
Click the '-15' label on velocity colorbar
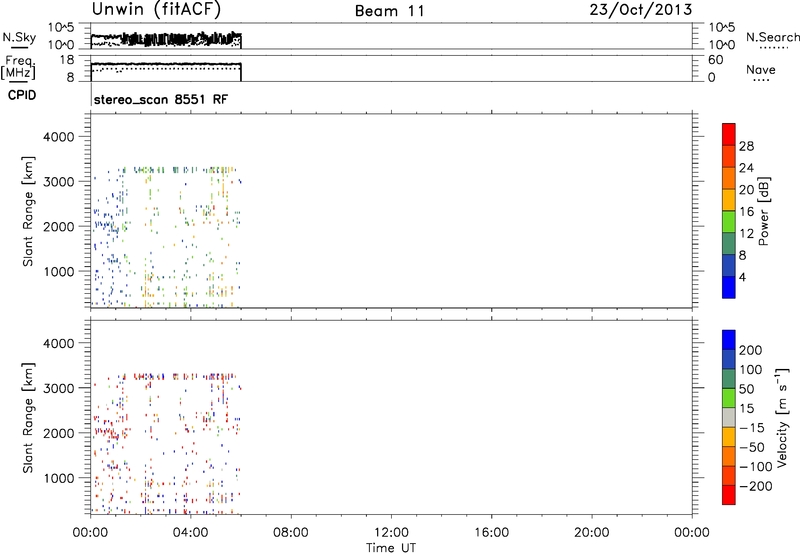point(752,428)
